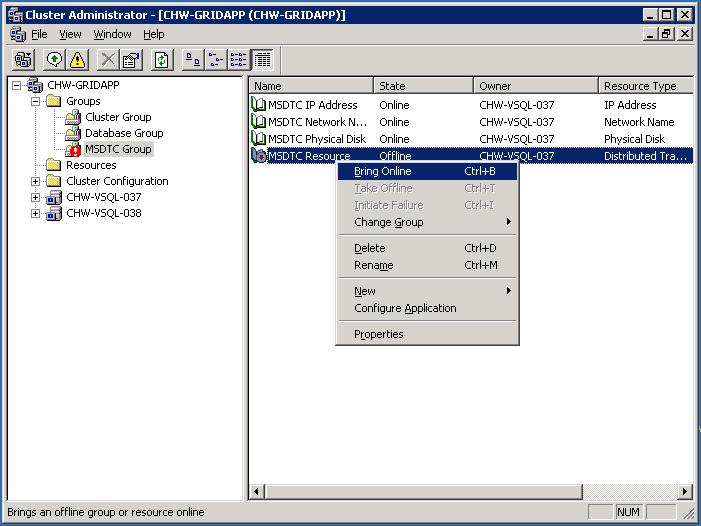
Task: Click the Open Connection to Cluster toolbar icon
Action: [23, 59]
